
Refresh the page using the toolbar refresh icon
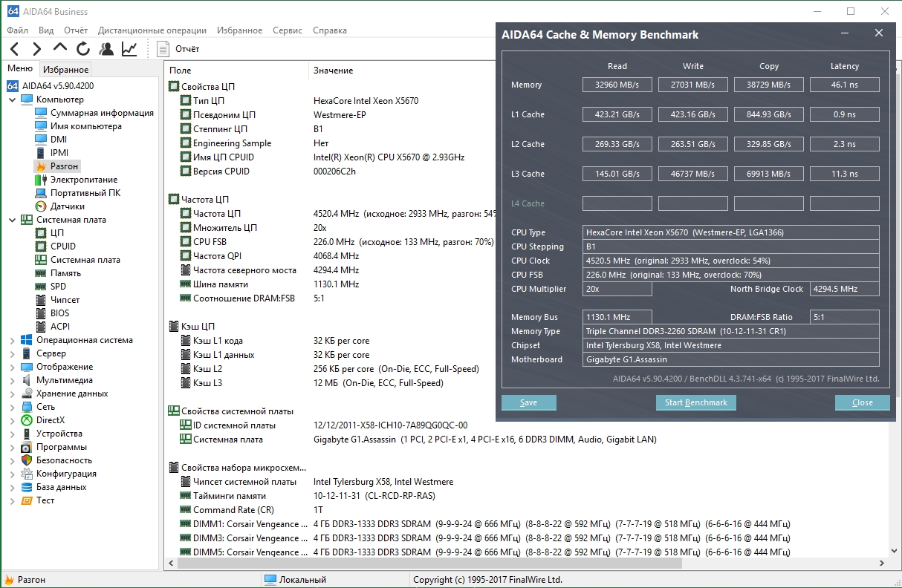[x=83, y=49]
